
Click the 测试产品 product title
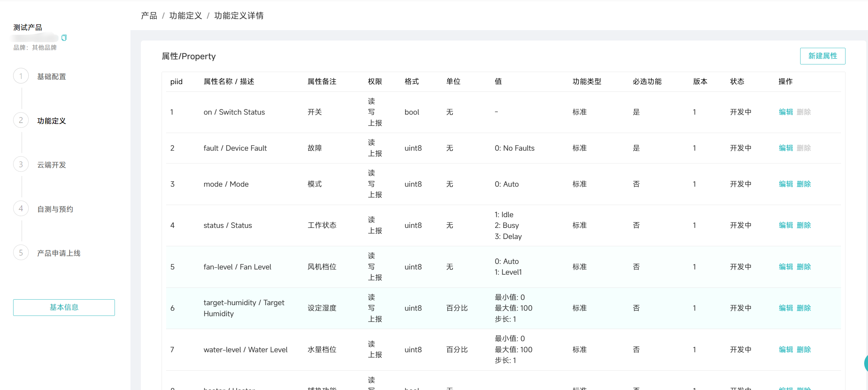click(28, 27)
